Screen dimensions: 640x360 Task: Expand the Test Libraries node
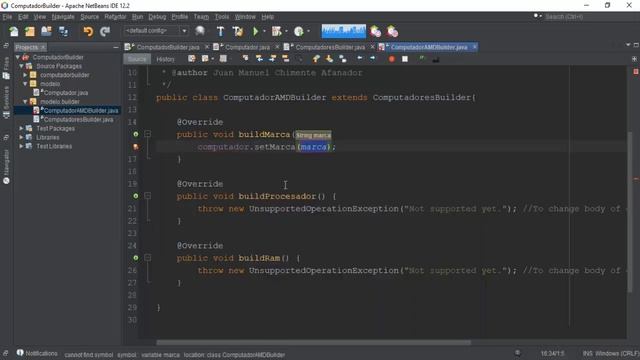22,146
